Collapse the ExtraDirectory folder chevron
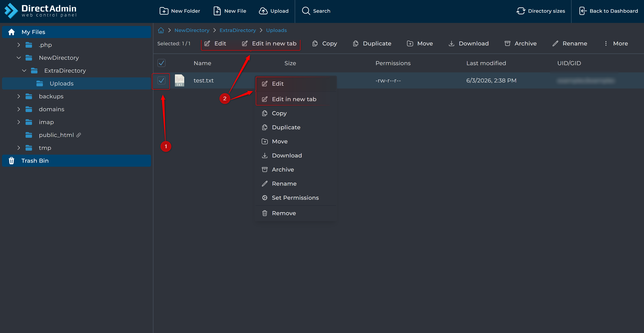 coord(24,71)
